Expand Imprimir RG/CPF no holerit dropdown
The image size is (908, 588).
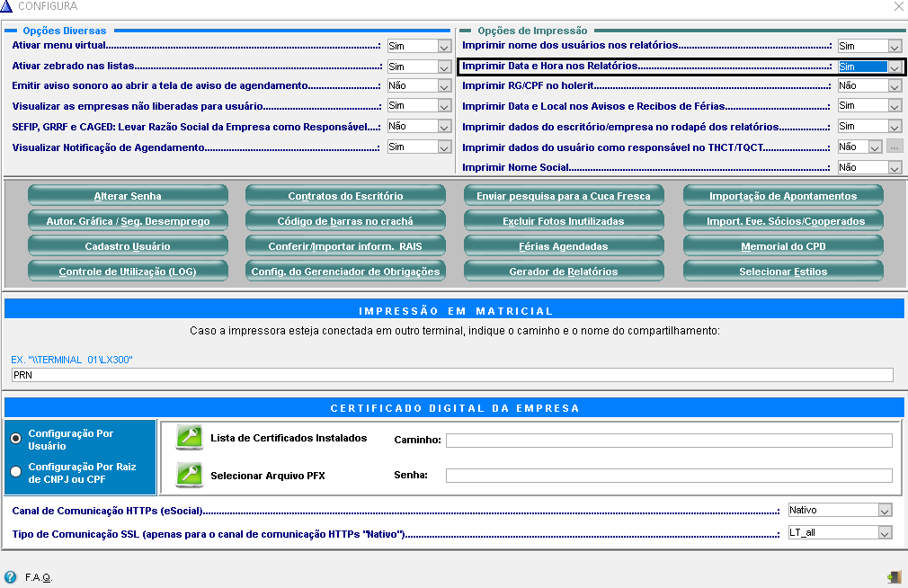[895, 86]
